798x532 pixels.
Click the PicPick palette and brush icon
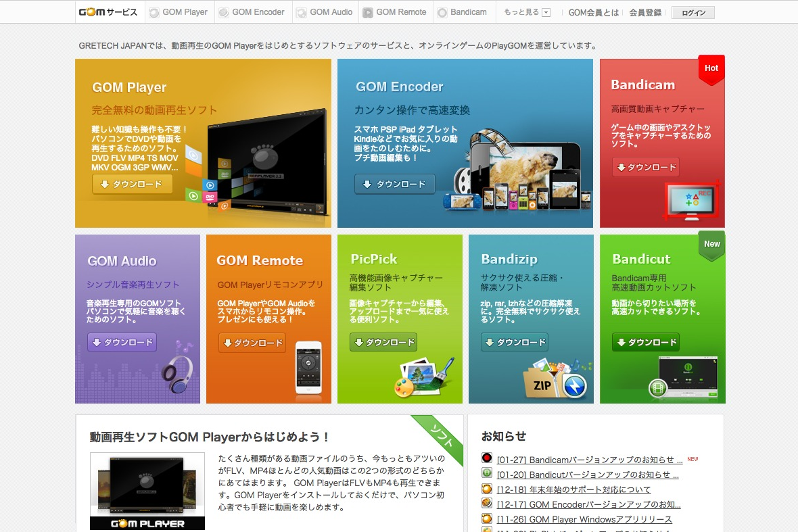(x=424, y=377)
